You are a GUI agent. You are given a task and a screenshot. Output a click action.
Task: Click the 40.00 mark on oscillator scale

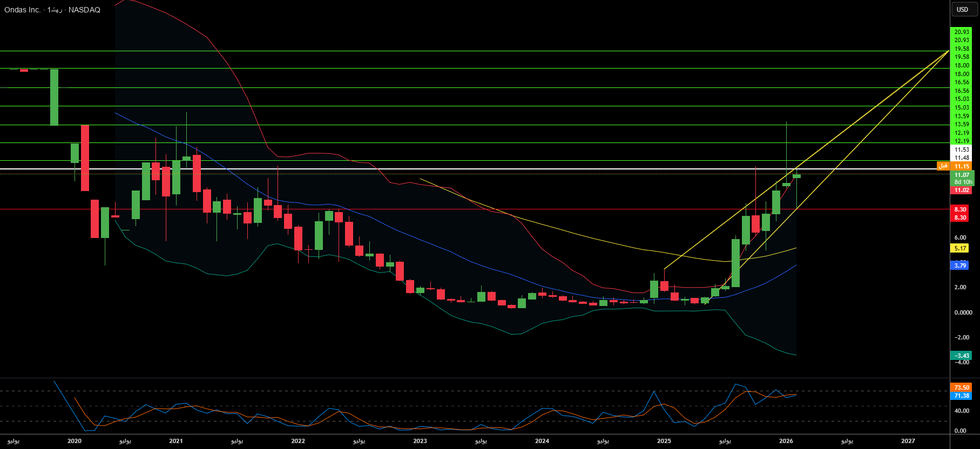(x=961, y=411)
